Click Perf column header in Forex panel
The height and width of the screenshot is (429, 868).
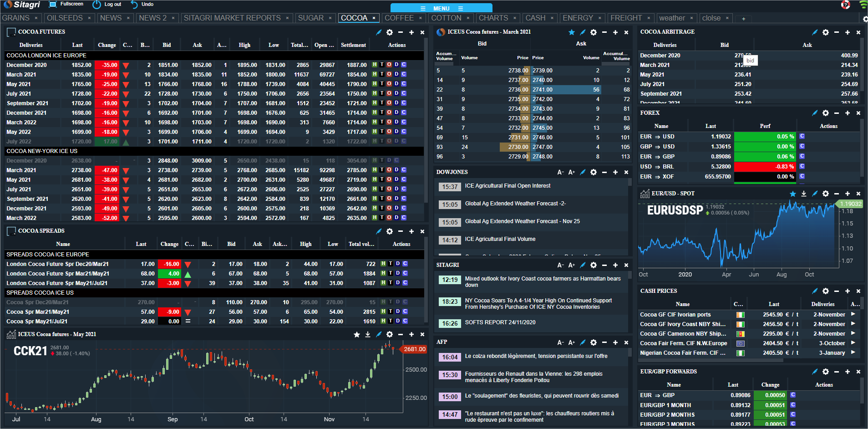[x=765, y=126]
